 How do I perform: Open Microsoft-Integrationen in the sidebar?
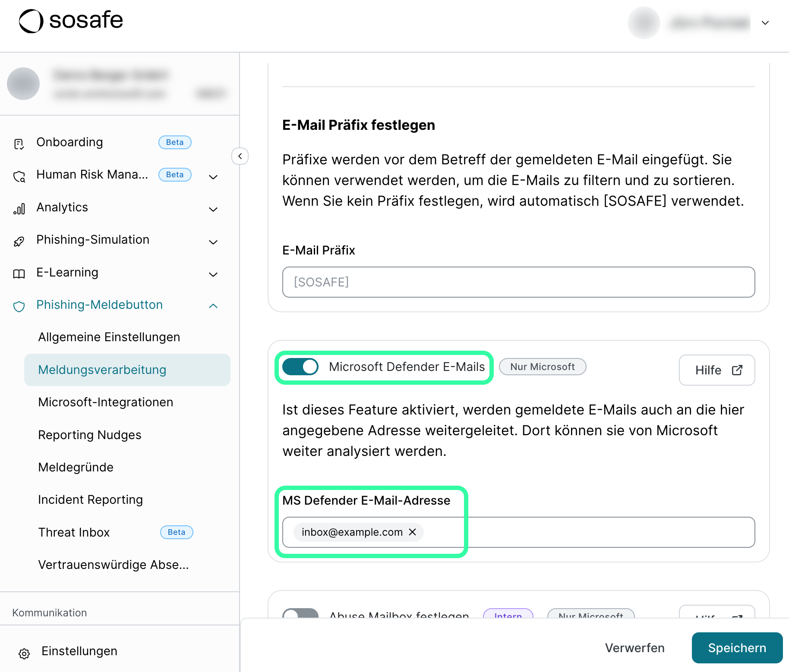(106, 402)
